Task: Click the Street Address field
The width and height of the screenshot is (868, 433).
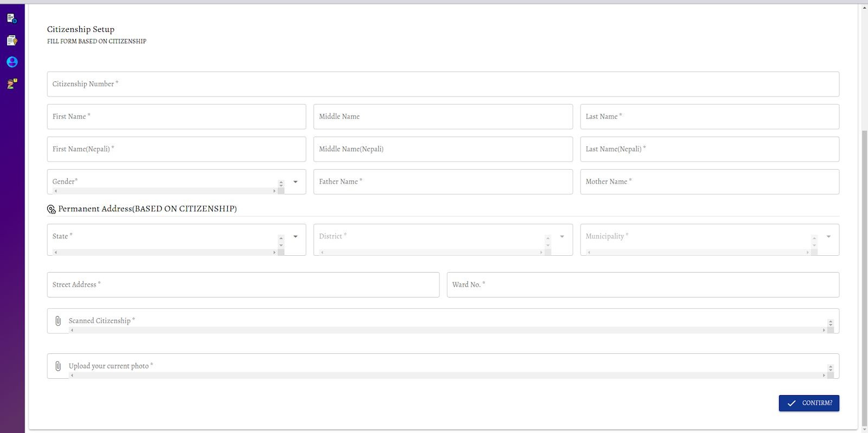Action: coord(243,285)
